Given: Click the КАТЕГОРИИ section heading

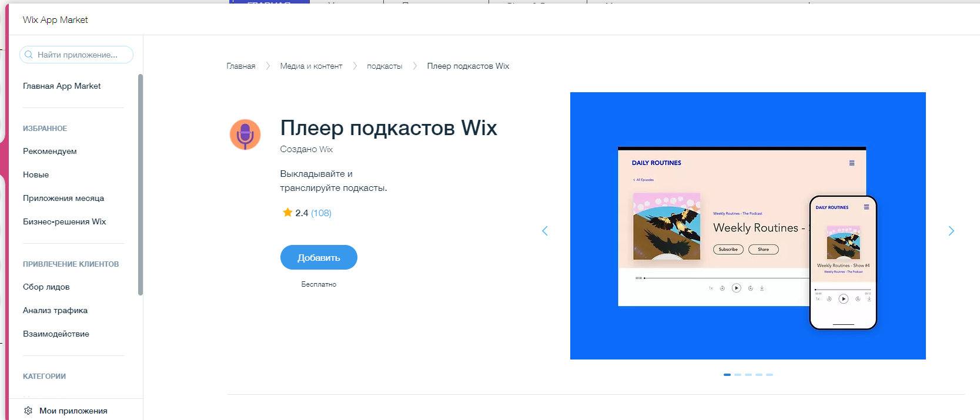Looking at the screenshot, I should click(x=44, y=376).
